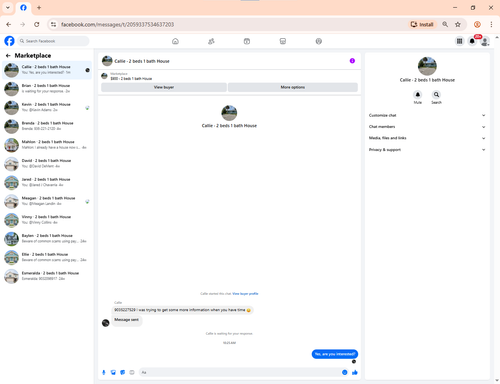500x384 pixels.
Task: Open Callie conversation in the list
Action: point(47,70)
